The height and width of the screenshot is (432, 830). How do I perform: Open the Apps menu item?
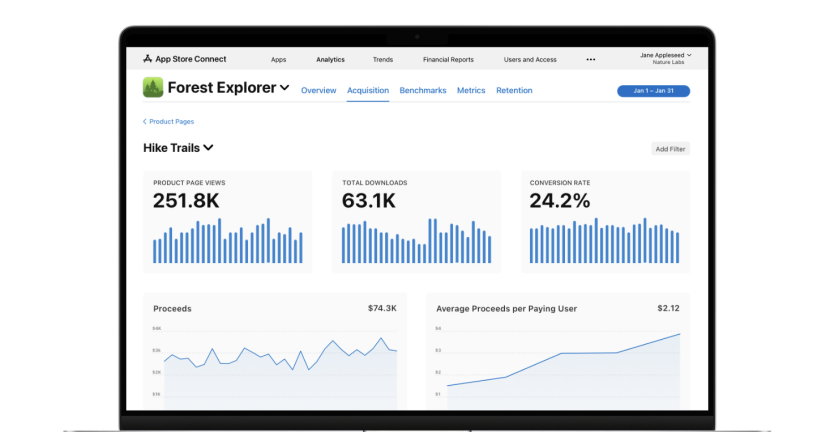(x=278, y=60)
